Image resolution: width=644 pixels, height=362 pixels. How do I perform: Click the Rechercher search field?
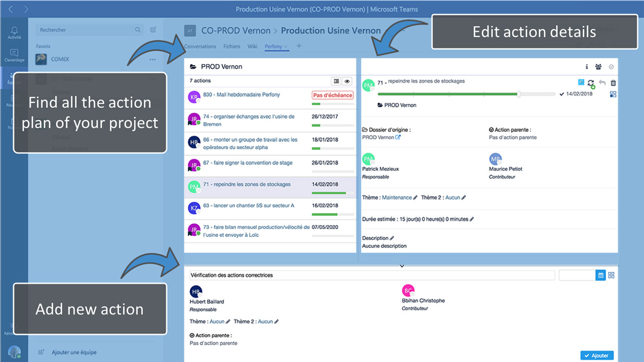coord(90,30)
